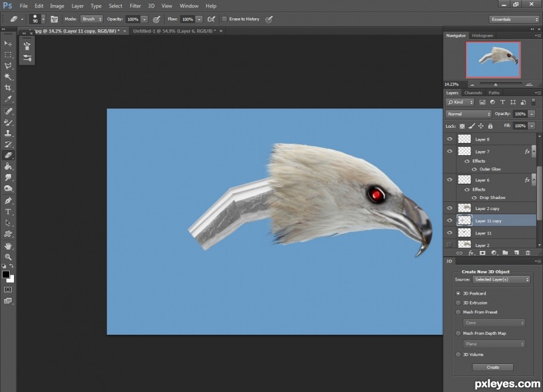This screenshot has height=392, width=543.
Task: Select the Pen tool
Action: 8,200
